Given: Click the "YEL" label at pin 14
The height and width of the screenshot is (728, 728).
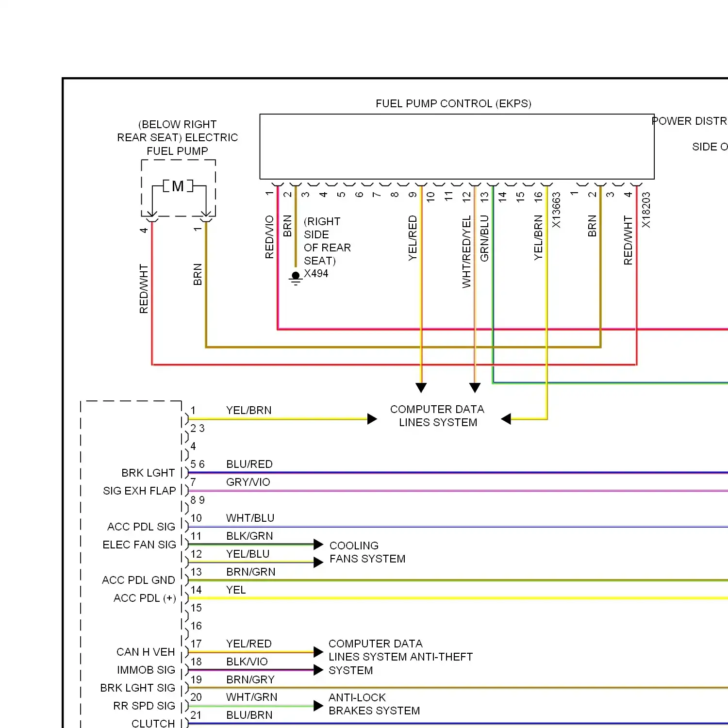Looking at the screenshot, I should click(x=236, y=590).
